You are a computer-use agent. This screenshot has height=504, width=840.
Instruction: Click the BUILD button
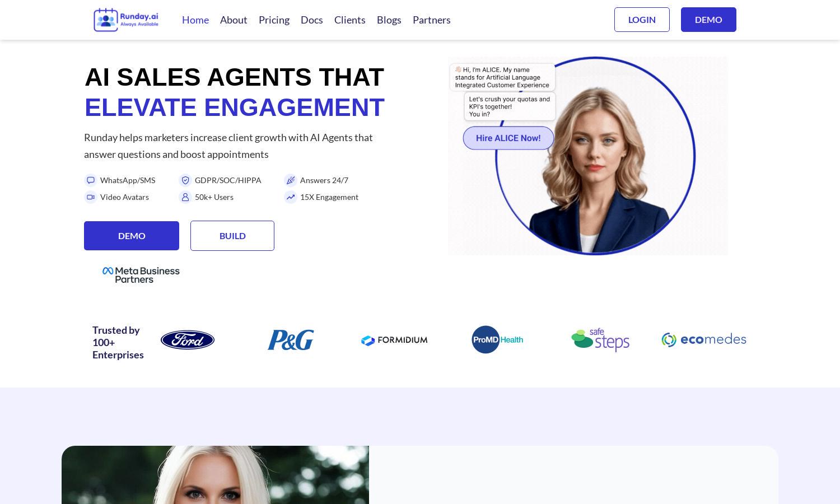[x=232, y=236]
